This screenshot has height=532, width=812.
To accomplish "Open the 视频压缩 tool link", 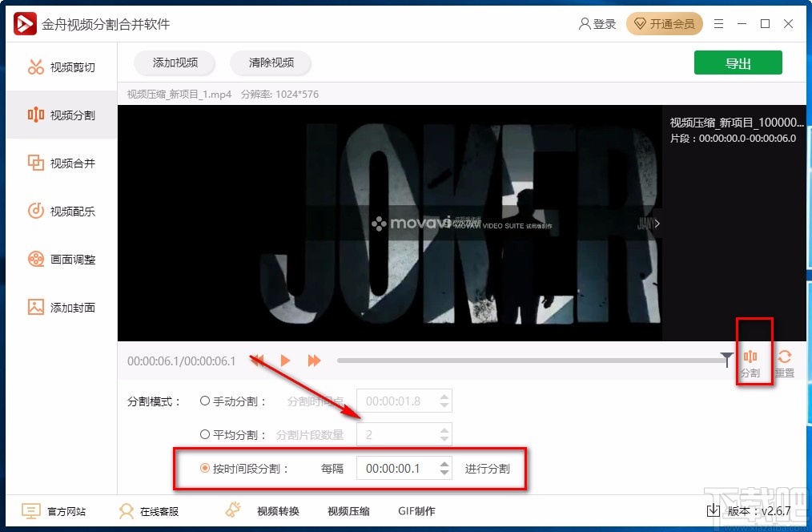I will coord(348,511).
